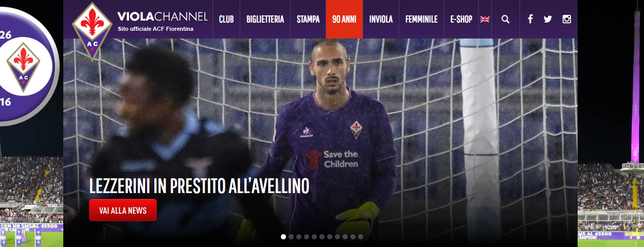The image size is (644, 247).
Task: Visit the E-SHOP link
Action: (461, 20)
